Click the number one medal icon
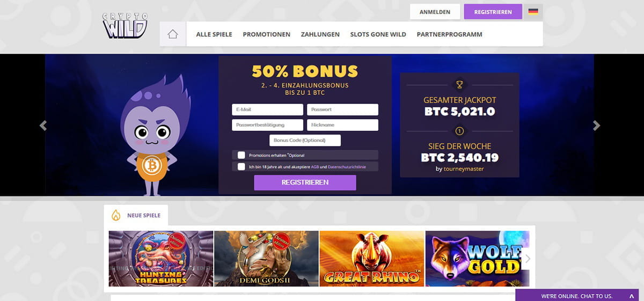 click(459, 131)
